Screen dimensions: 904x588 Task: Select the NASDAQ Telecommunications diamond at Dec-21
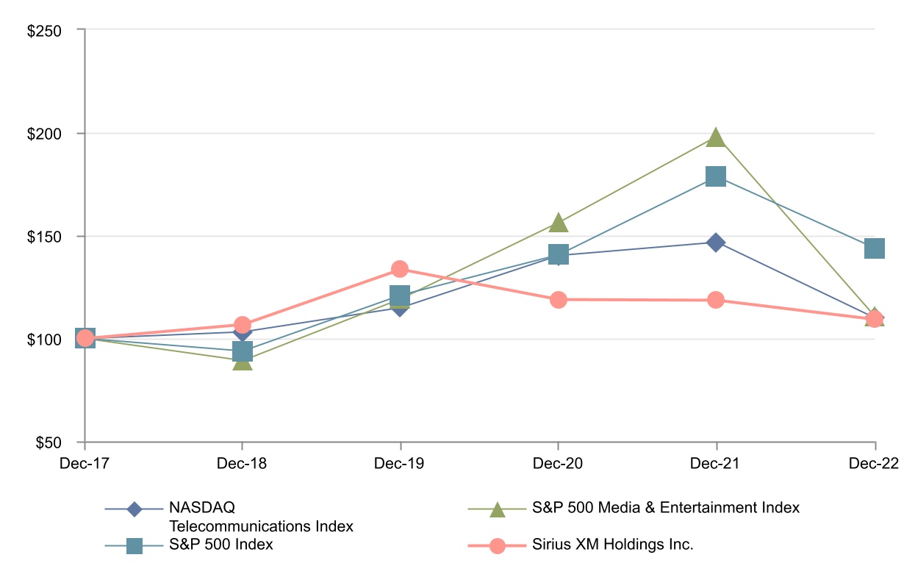click(x=716, y=243)
